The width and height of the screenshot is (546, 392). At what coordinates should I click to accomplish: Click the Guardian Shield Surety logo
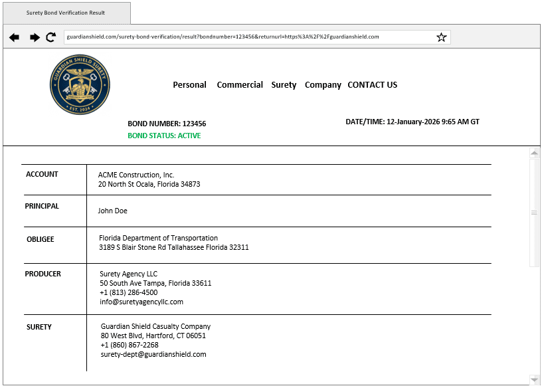[x=80, y=84]
